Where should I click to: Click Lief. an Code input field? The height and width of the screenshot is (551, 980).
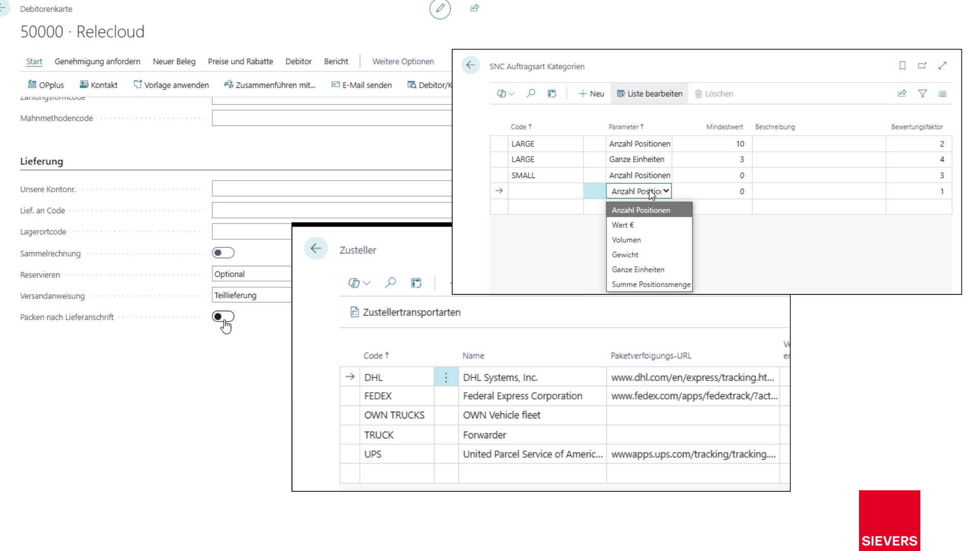[332, 210]
